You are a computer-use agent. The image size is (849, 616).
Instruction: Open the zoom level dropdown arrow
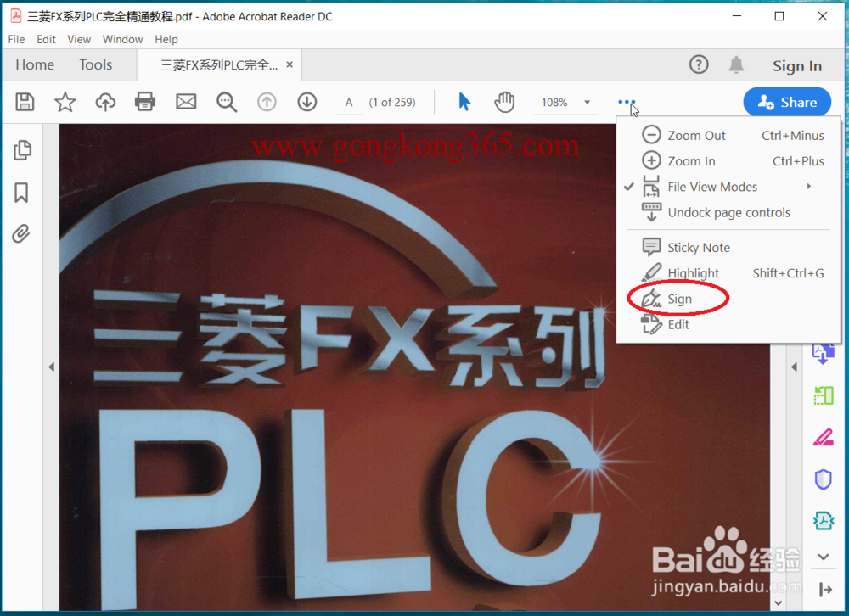coord(587,103)
